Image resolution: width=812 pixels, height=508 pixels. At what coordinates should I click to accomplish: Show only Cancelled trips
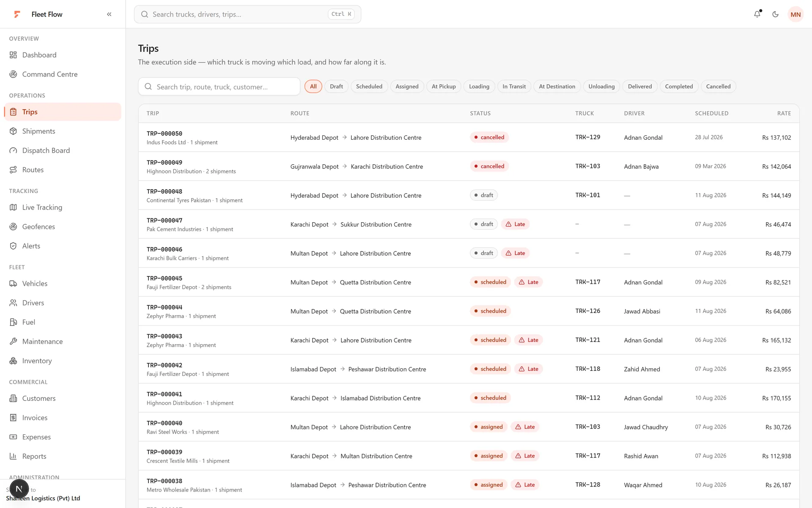pyautogui.click(x=718, y=86)
